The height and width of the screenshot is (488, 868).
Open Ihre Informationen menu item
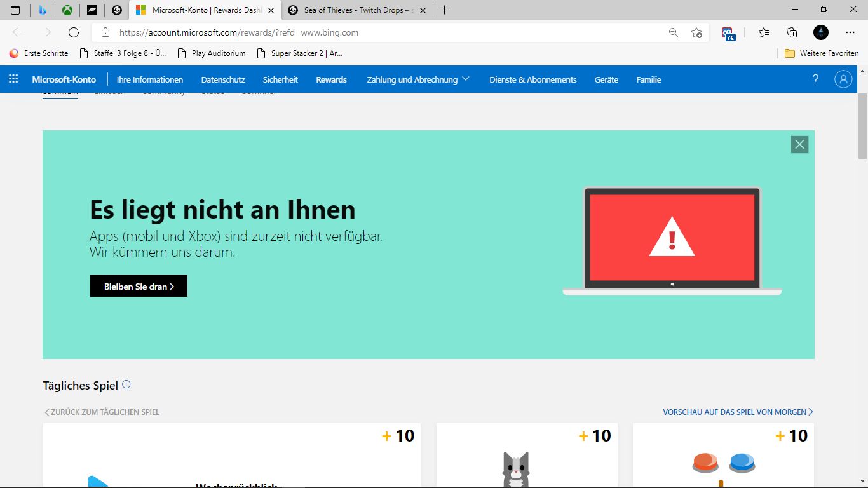(150, 79)
